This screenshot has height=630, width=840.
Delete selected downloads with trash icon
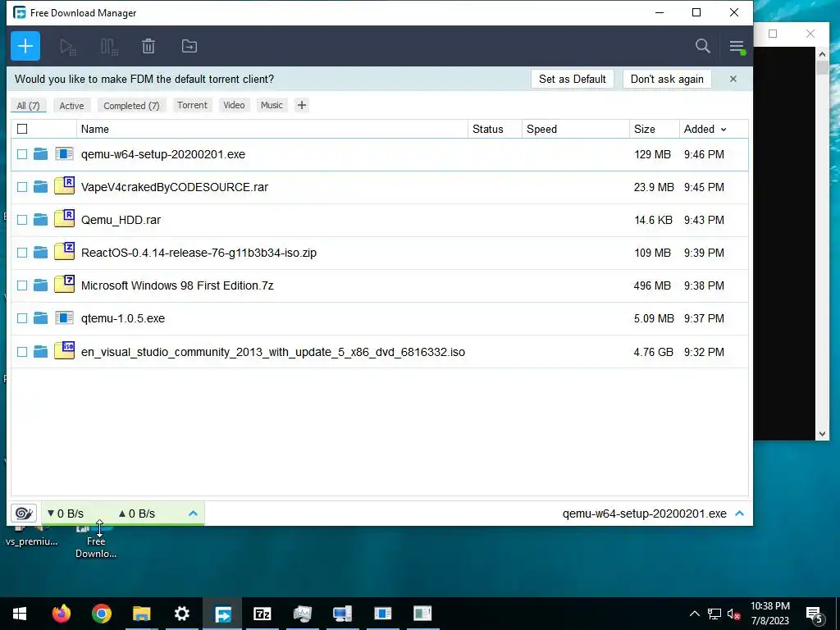point(148,47)
